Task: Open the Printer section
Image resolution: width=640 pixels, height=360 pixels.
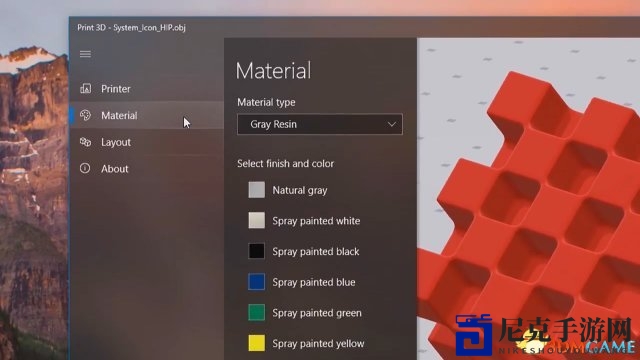Action: [147, 89]
